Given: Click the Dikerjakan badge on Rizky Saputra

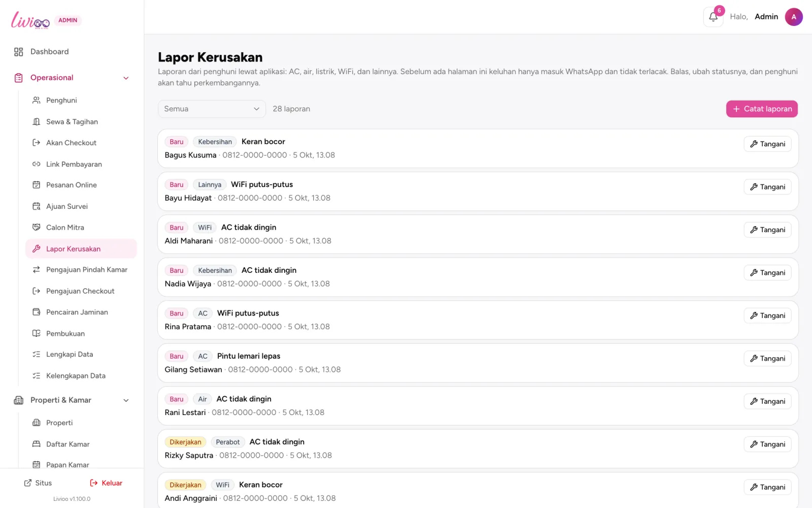Looking at the screenshot, I should click(x=185, y=442).
